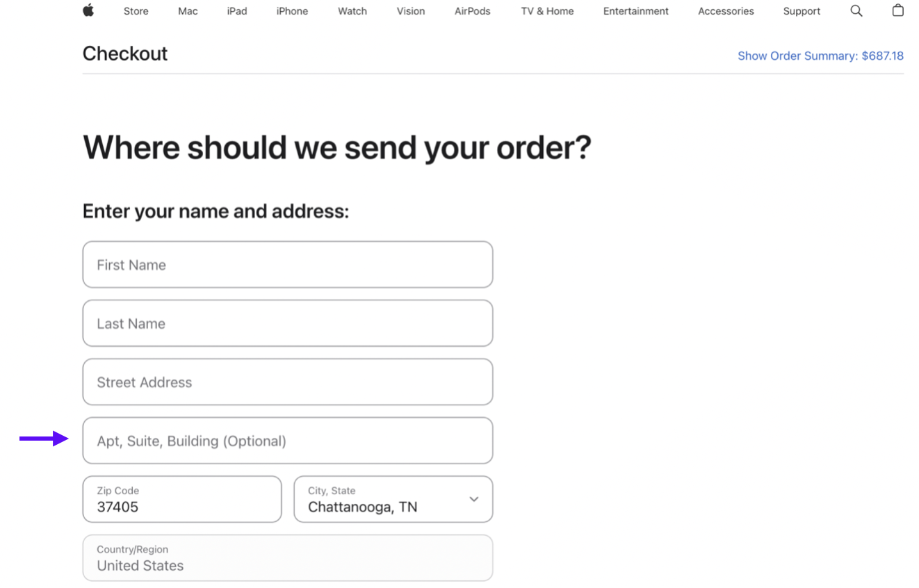
Task: Open the iPhone navigation item
Action: click(x=292, y=11)
